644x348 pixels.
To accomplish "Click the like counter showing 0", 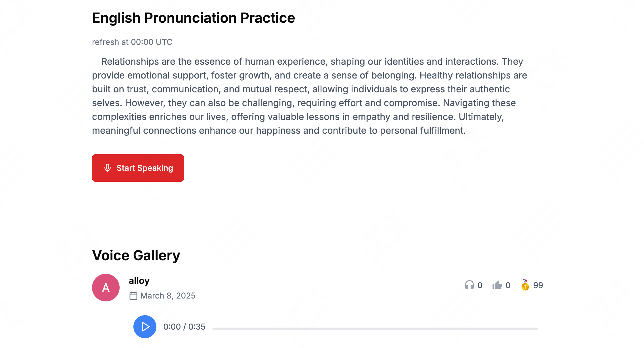I will click(x=507, y=285).
